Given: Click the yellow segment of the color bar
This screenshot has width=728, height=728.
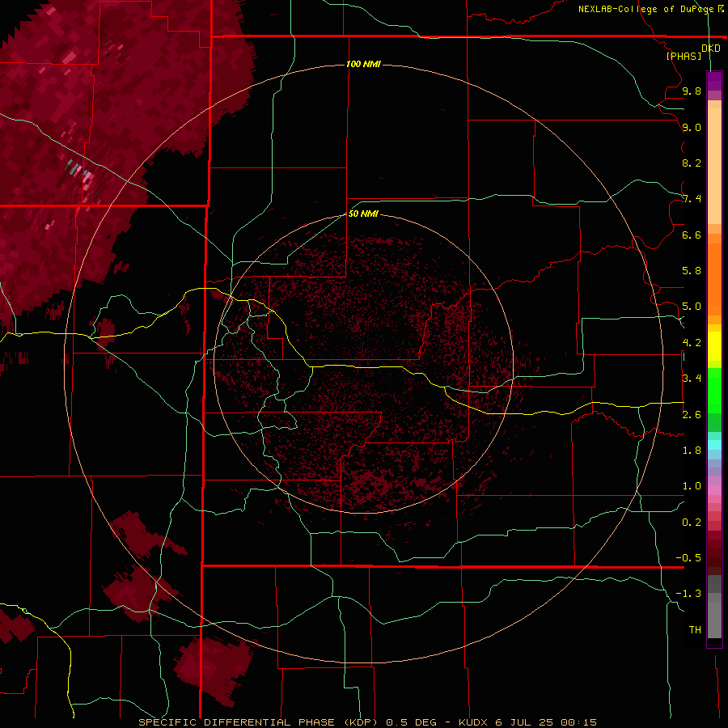Looking at the screenshot, I should coord(714,346).
